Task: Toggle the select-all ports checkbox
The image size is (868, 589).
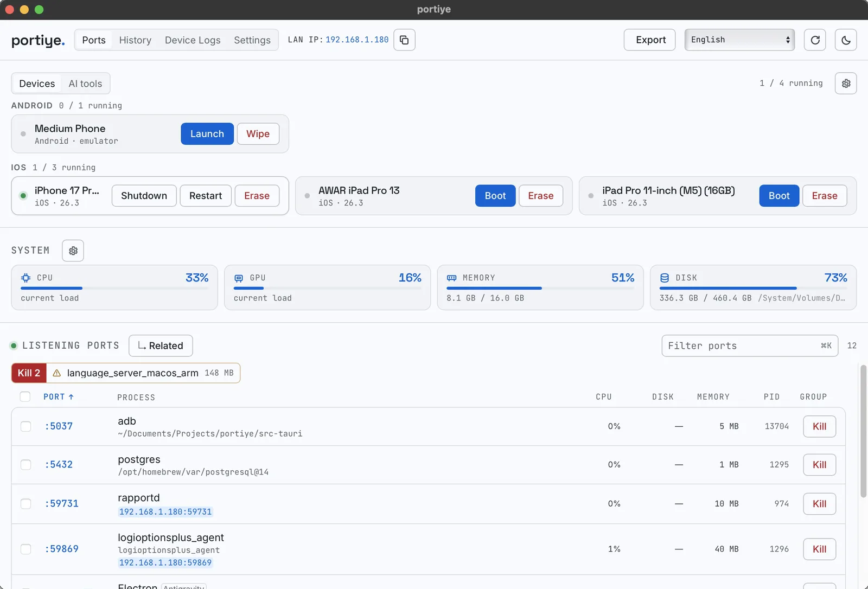Action: point(25,396)
